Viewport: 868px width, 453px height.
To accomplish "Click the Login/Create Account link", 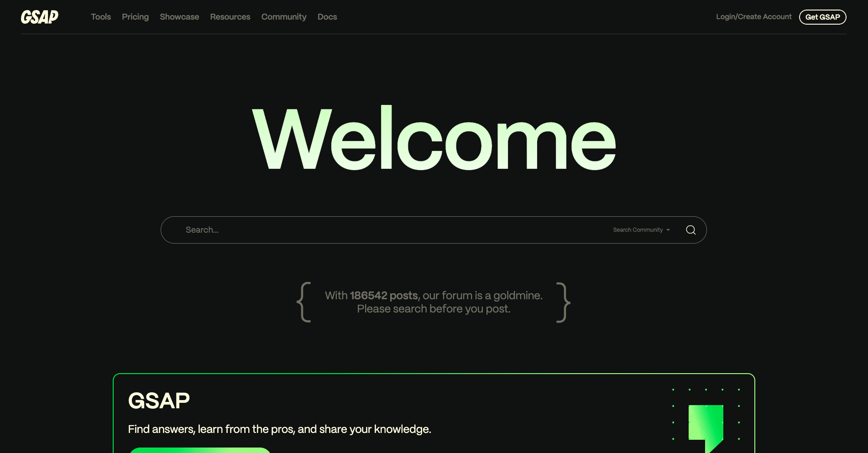I will pos(753,17).
